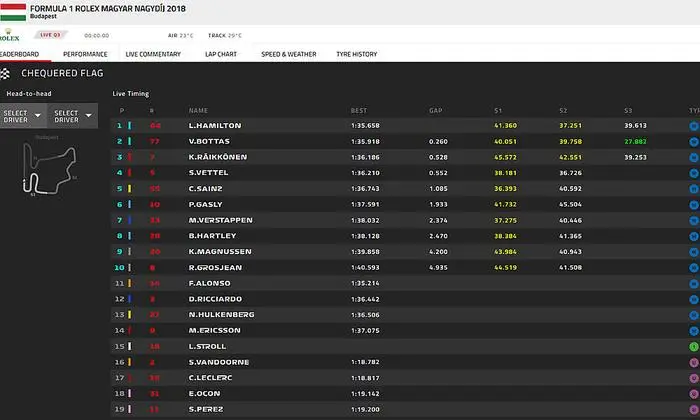Viewport: 700px width, 420px height.
Task: Go to the Lap Chart tab
Action: click(221, 54)
